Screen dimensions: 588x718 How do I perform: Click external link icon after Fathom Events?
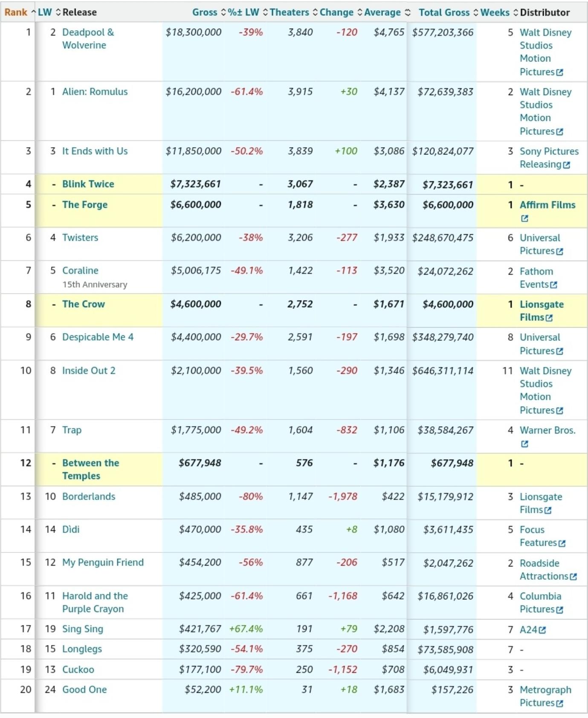pos(553,285)
